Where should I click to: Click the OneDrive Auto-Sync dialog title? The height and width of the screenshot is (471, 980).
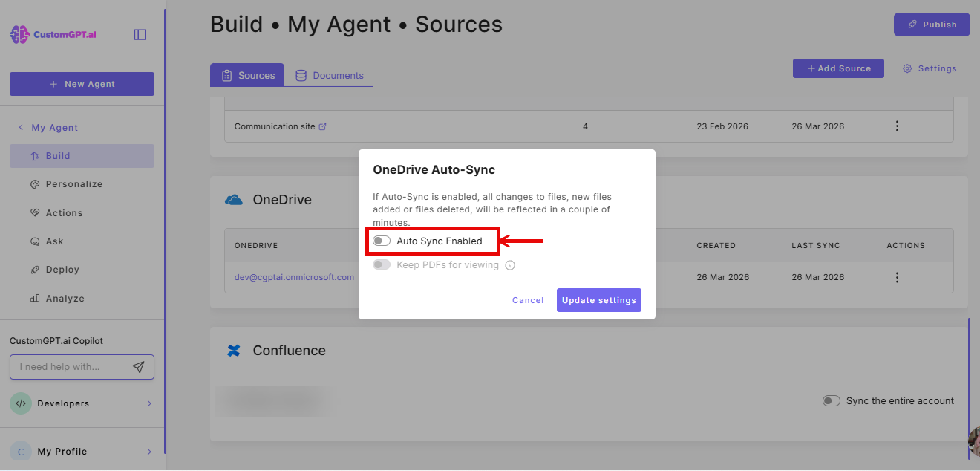(434, 169)
